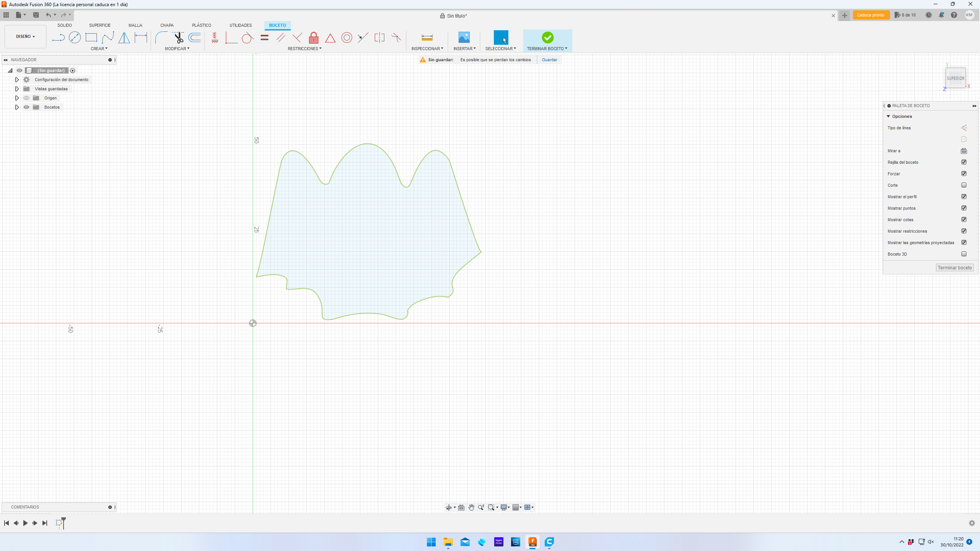Enable the Corte checkbox
The width and height of the screenshot is (980, 551).
[964, 185]
